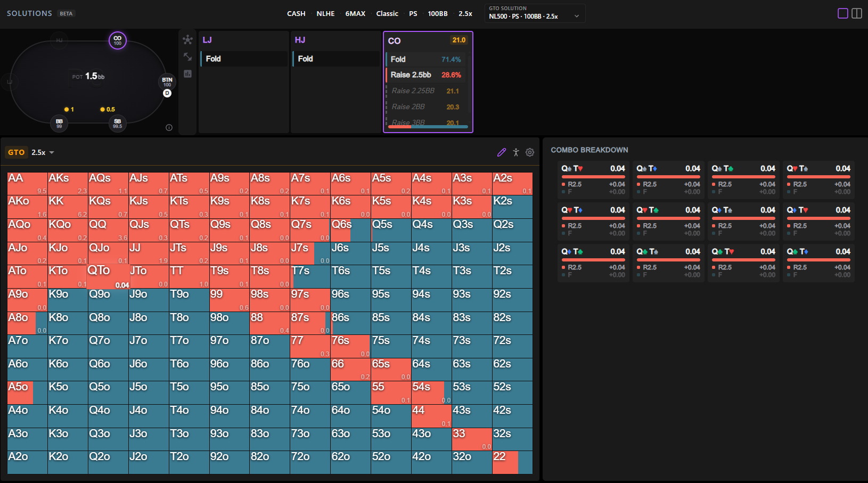Select Classic in the top bar

coord(387,14)
